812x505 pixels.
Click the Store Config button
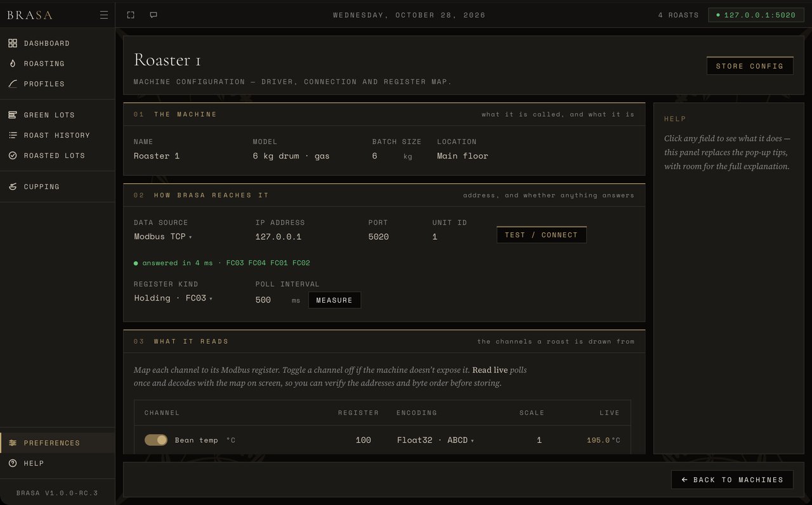750,66
